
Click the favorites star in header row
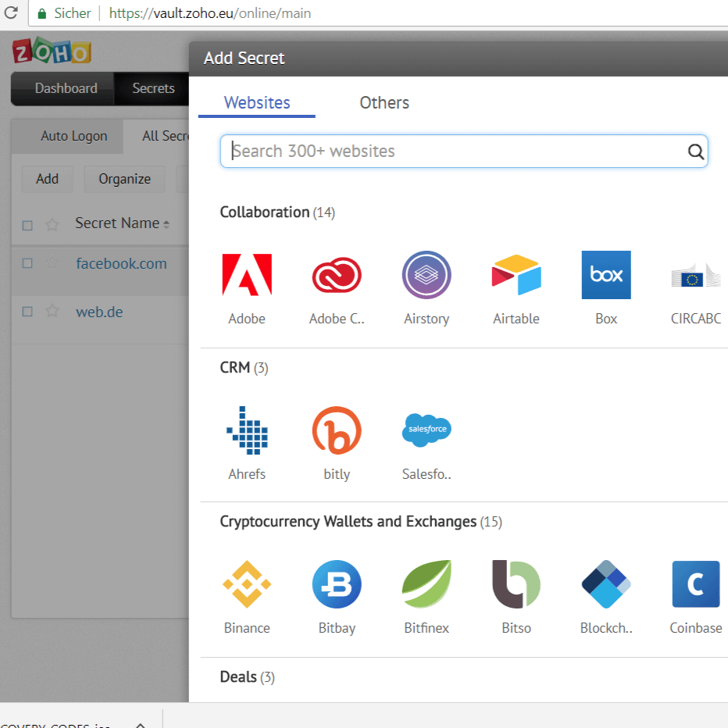click(x=52, y=225)
